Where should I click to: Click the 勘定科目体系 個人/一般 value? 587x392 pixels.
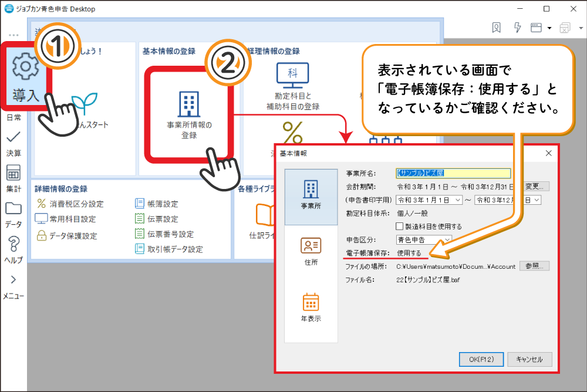(x=412, y=214)
